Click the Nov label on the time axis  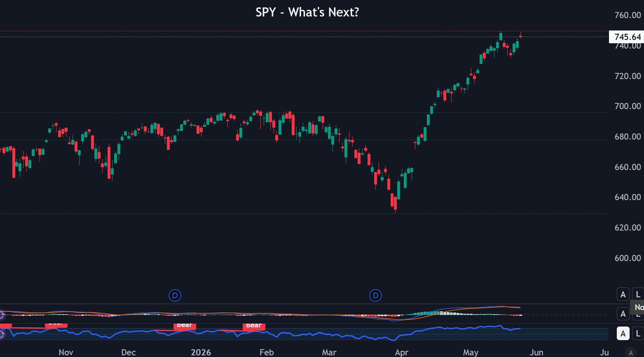[66, 352]
